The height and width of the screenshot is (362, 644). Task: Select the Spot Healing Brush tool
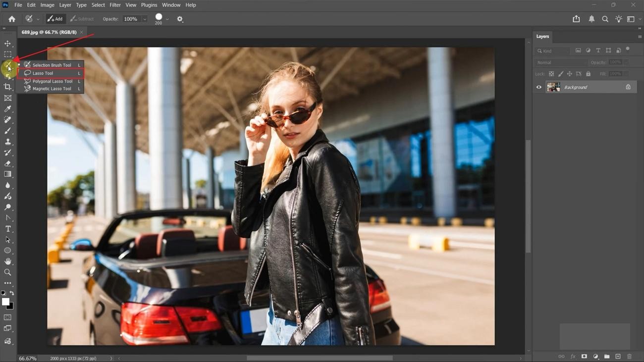click(7, 120)
